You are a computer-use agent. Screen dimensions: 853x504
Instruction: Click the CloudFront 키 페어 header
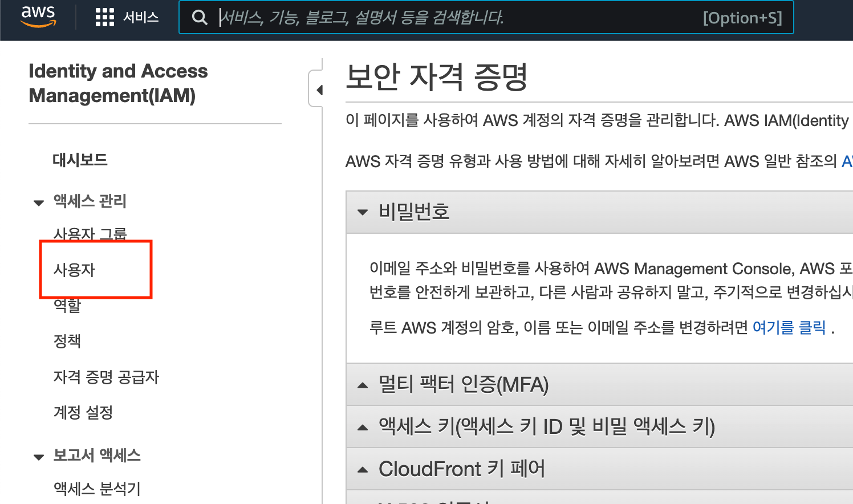click(599, 469)
